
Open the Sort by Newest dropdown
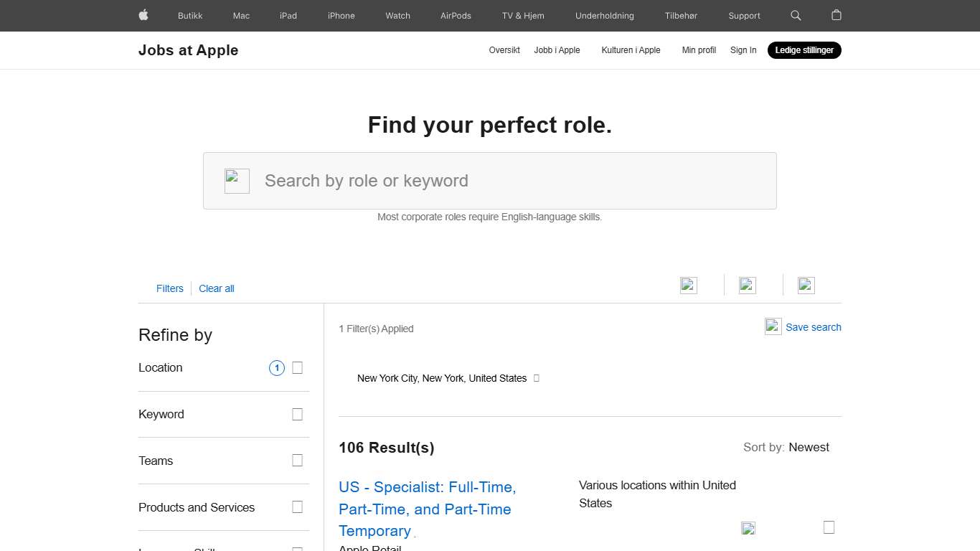[x=809, y=447]
